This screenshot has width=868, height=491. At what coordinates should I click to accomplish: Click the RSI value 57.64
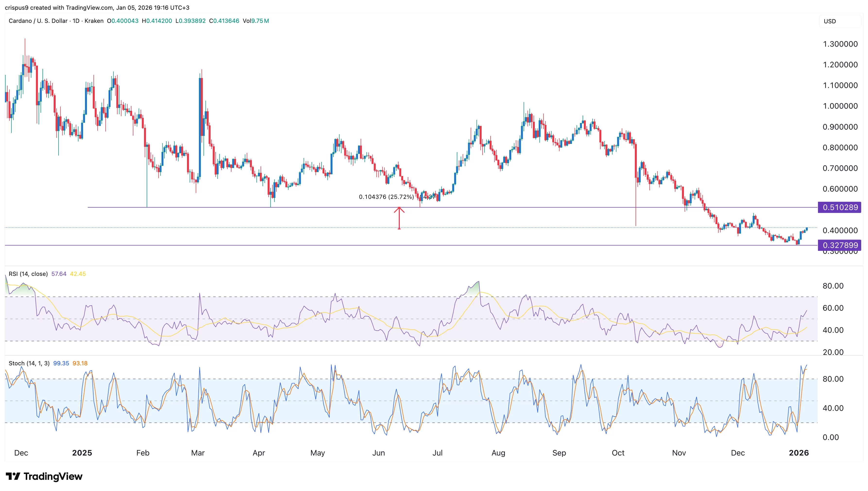click(x=59, y=274)
